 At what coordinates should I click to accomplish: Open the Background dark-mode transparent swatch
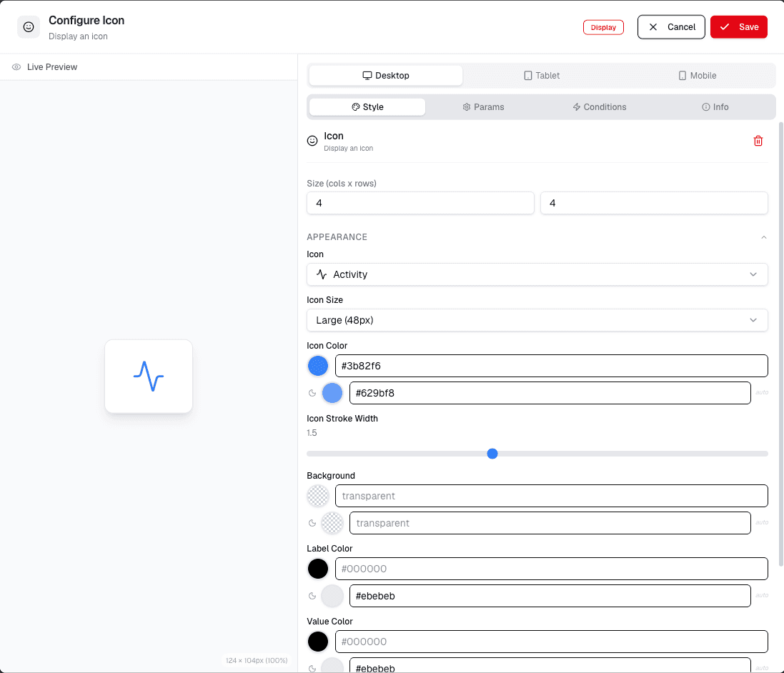coord(332,523)
